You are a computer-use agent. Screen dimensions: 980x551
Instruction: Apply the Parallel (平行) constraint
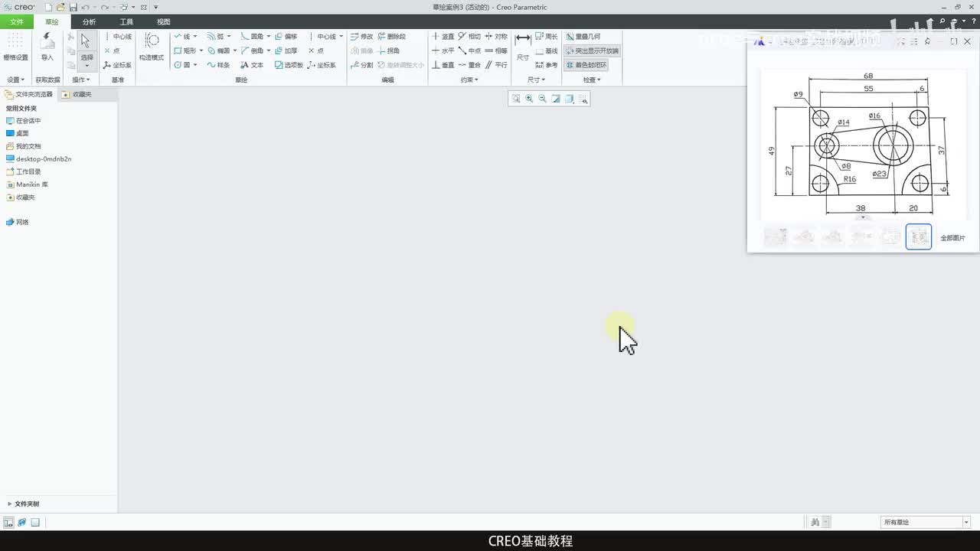496,65
